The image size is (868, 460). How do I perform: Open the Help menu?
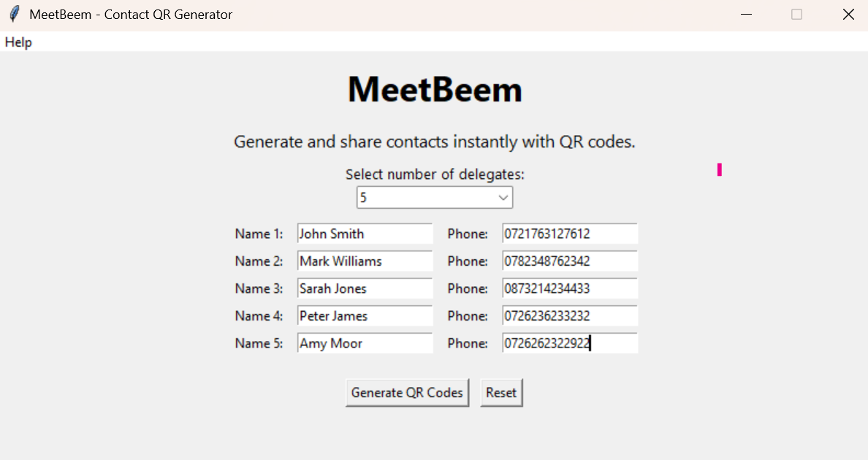tap(18, 42)
